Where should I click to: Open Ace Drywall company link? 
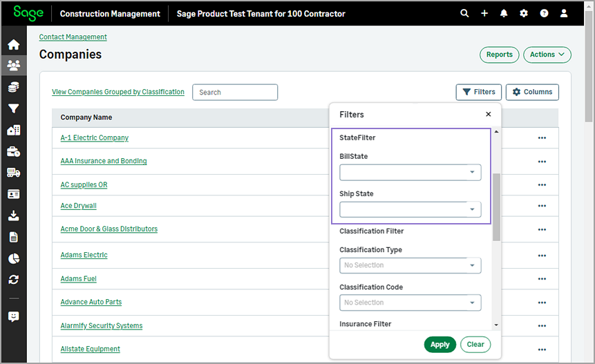pos(79,206)
